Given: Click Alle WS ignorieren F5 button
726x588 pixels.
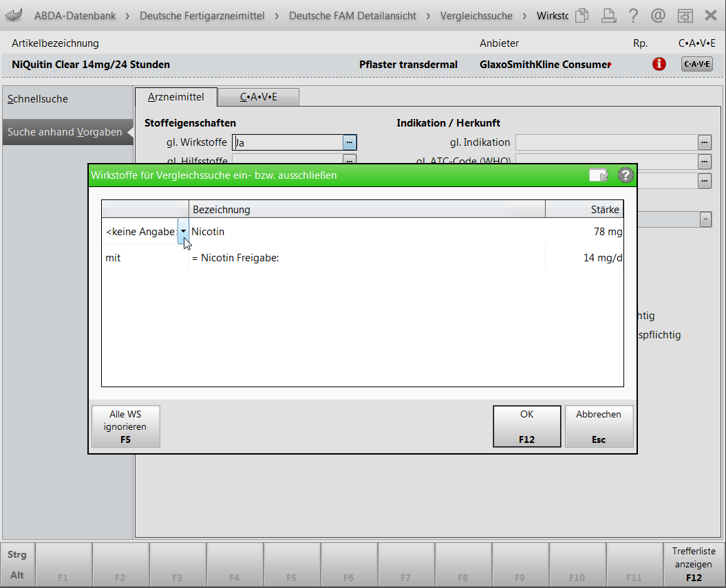Looking at the screenshot, I should point(125,426).
